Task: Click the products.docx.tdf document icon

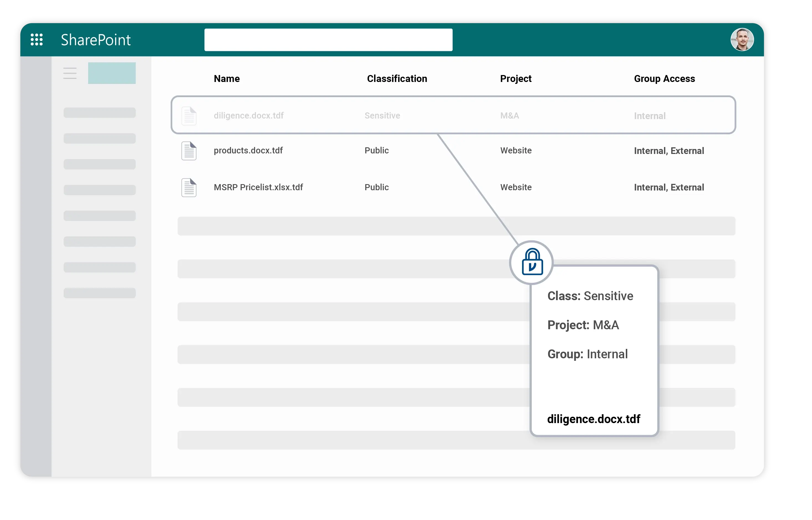Action: pyautogui.click(x=189, y=151)
